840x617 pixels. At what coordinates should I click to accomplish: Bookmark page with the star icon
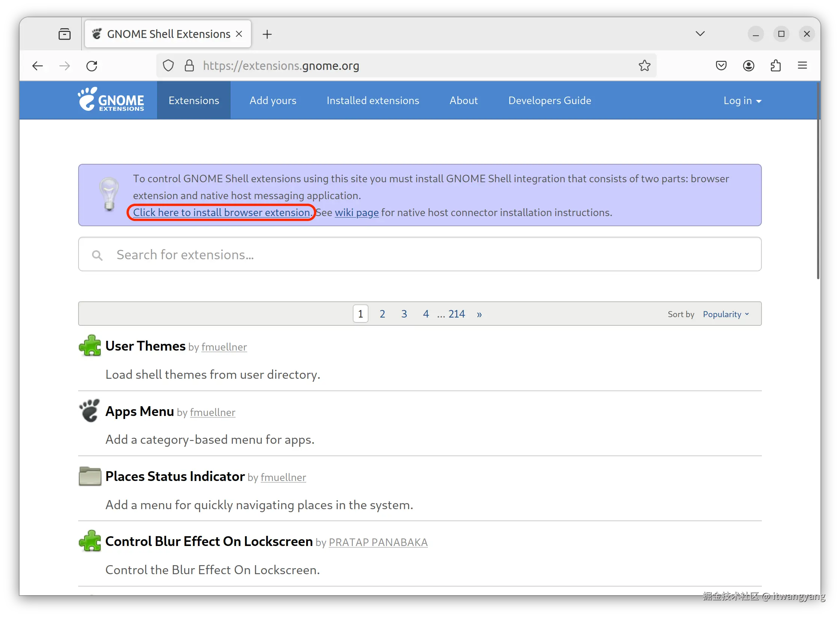pos(644,66)
